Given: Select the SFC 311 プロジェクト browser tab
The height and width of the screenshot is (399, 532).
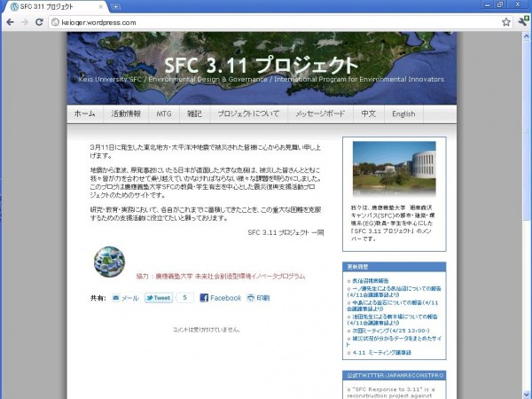Looking at the screenshot, I should click(x=56, y=6).
